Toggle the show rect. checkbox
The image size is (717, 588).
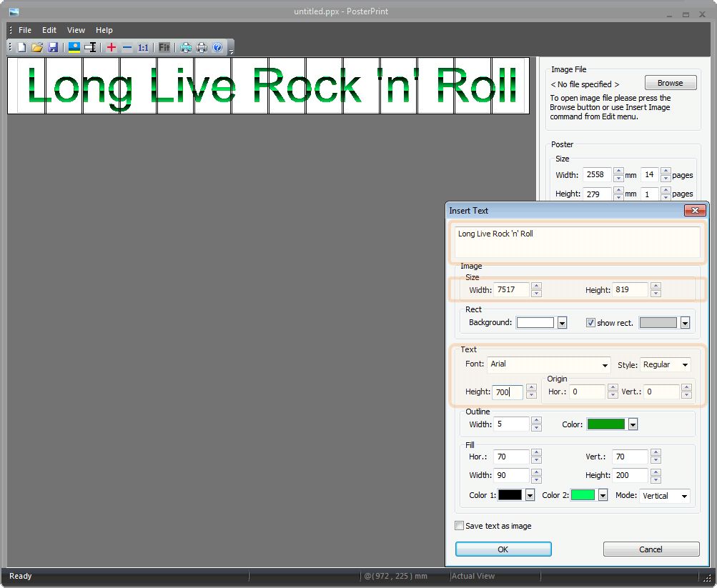(590, 322)
